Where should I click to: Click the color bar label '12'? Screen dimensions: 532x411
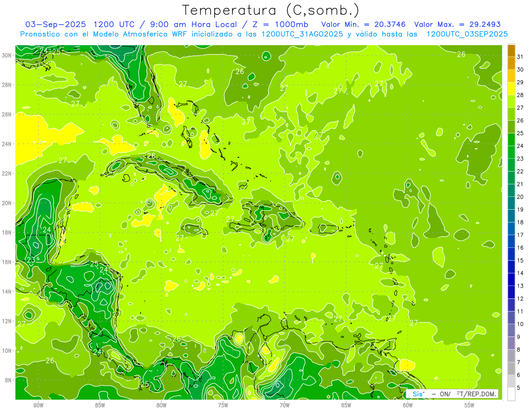[x=520, y=299]
